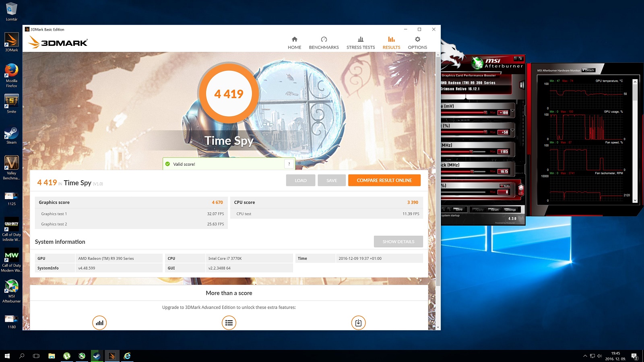Open uTorrent from the taskbar
The image size is (644, 362).
pos(67,356)
